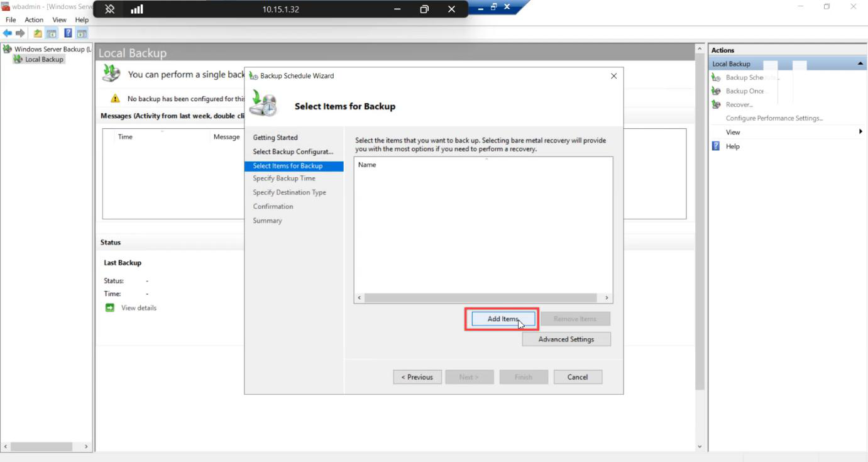Screen dimensions: 868x462
Task: Click Cancel in the wizard
Action: [x=578, y=377]
